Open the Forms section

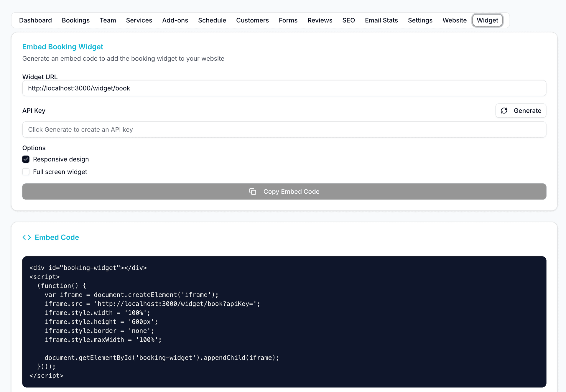288,20
